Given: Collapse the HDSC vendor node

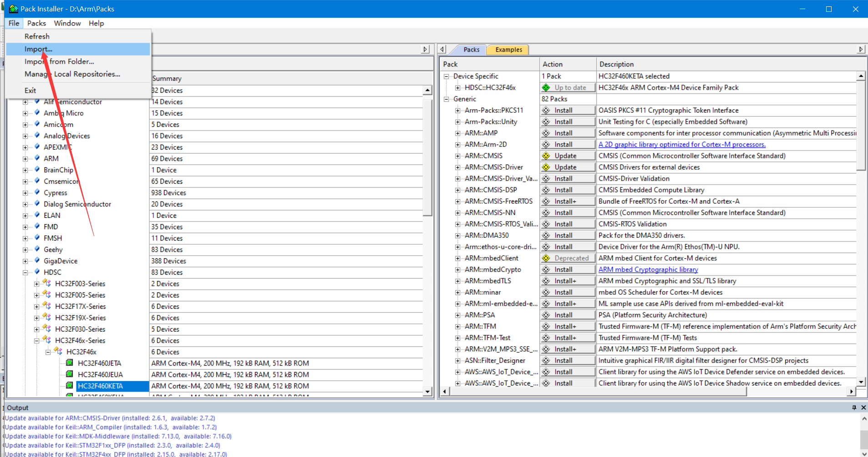Looking at the screenshot, I should pos(25,272).
